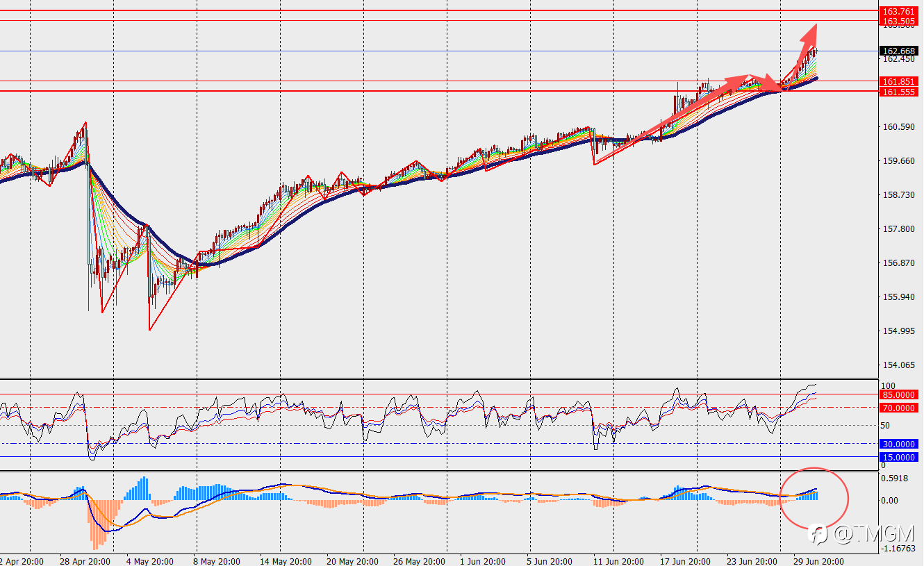Click the 4 May 20:00 date label
Viewport: 924px width, 566px height.
point(149,561)
